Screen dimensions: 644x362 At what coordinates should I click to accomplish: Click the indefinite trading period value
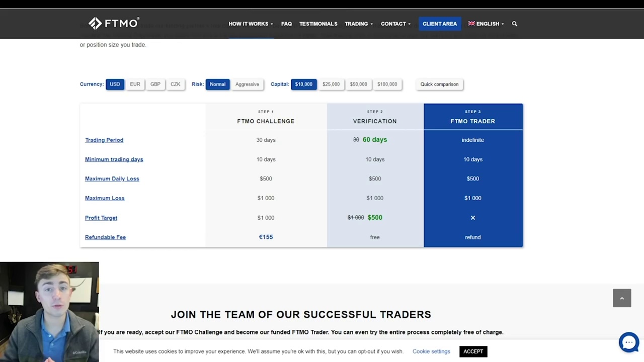point(473,140)
